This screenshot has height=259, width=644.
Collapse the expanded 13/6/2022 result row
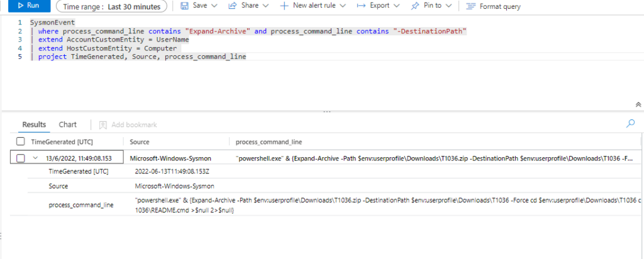(x=36, y=158)
